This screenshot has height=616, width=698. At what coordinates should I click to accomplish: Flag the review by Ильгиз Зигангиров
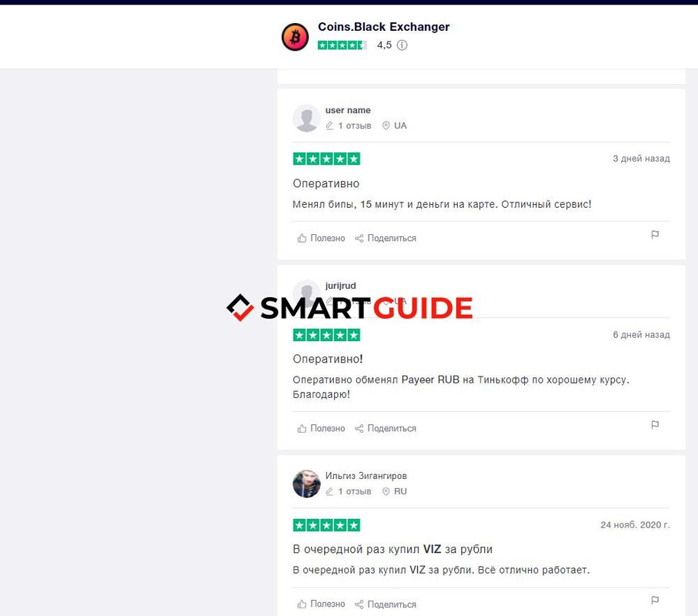[655, 601]
